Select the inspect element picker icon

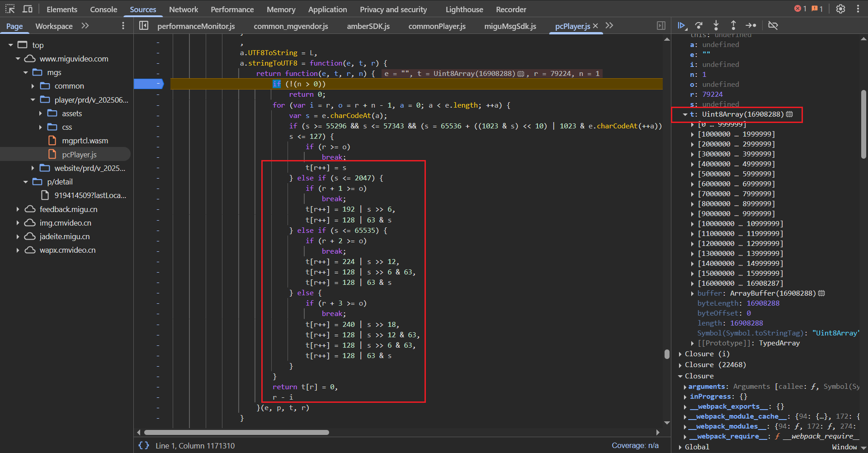[x=10, y=9]
